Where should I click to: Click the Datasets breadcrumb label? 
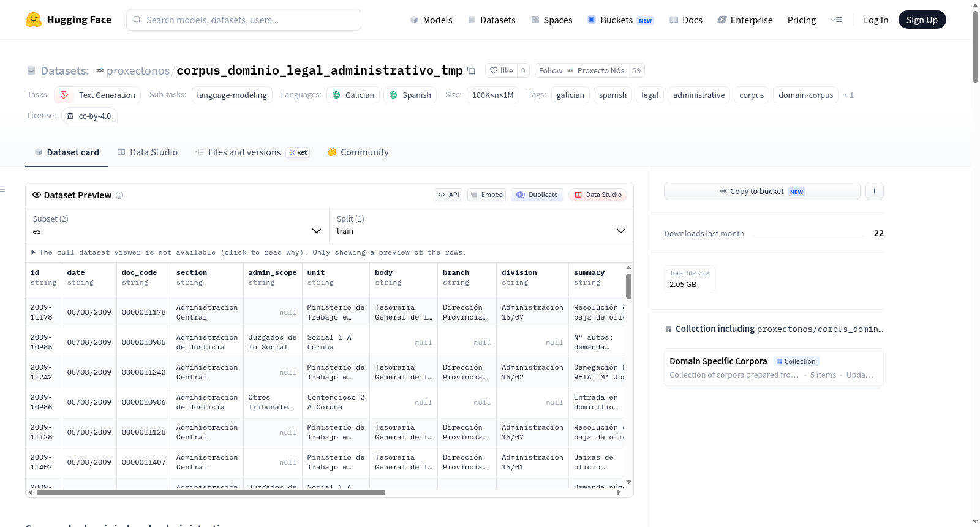65,70
